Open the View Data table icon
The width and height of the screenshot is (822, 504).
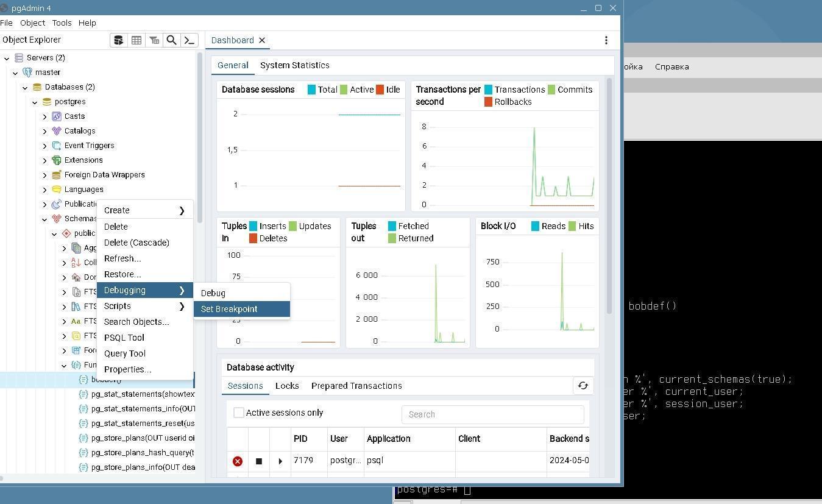tap(136, 40)
